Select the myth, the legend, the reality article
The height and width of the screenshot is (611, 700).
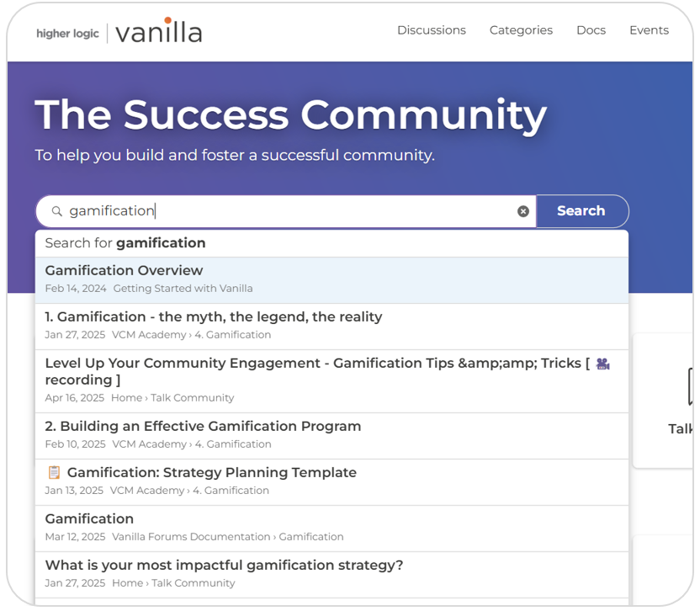pyautogui.click(x=213, y=317)
